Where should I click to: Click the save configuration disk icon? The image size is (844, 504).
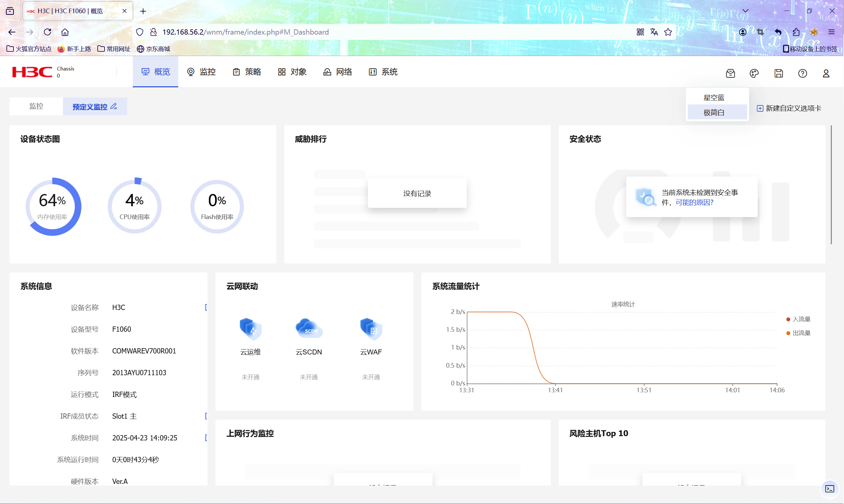coord(778,73)
